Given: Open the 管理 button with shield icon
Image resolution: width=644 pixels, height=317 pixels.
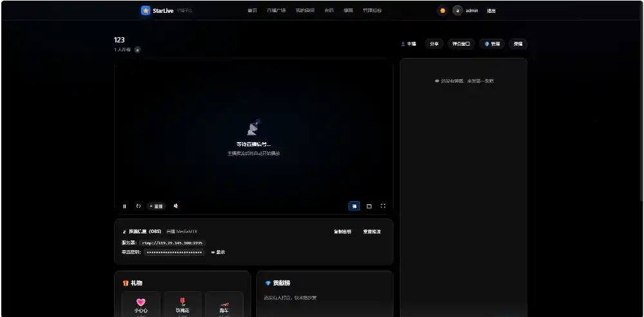Looking at the screenshot, I should pyautogui.click(x=492, y=44).
